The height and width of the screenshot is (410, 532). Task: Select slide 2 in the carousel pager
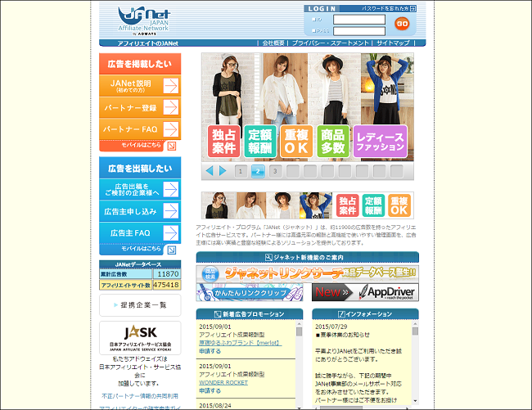(x=258, y=171)
